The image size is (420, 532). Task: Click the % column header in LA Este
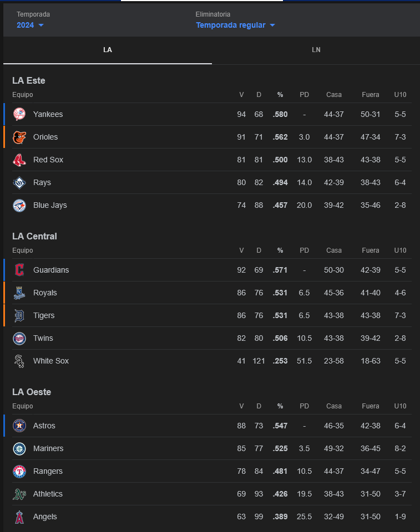point(280,95)
